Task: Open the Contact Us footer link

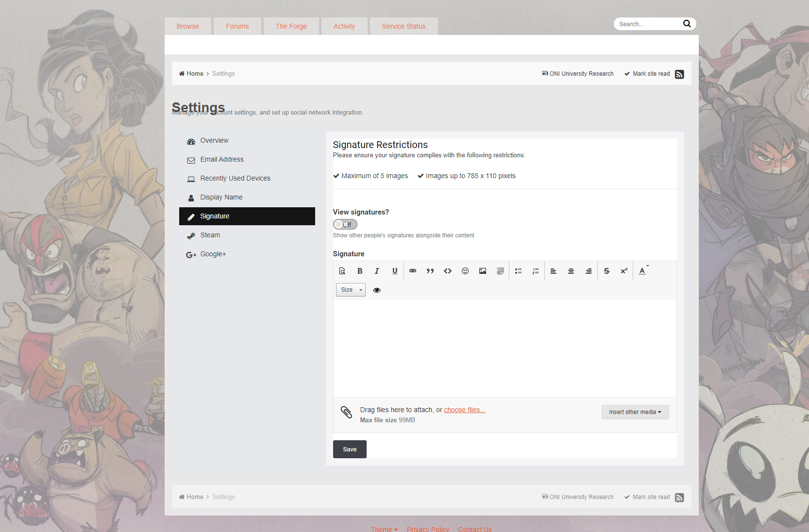Action: tap(475, 529)
